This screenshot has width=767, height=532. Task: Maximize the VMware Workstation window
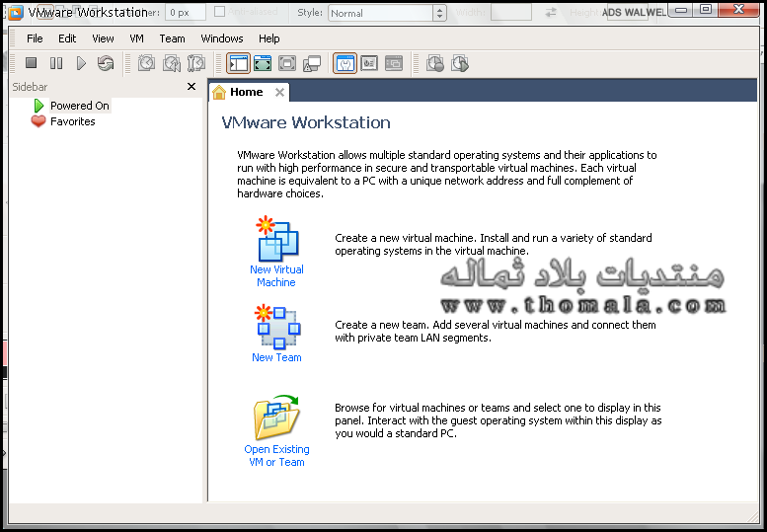coord(706,10)
